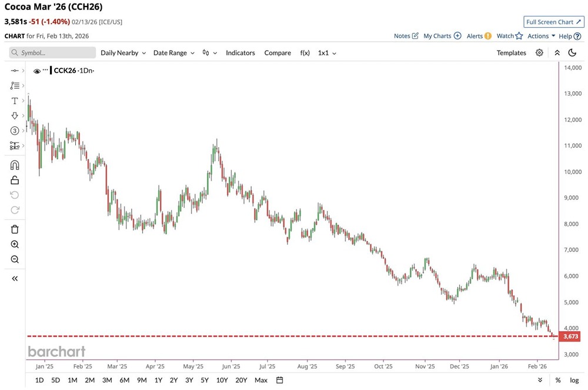
Task: Open the Fibonacci and list tools icon
Action: click(14, 86)
